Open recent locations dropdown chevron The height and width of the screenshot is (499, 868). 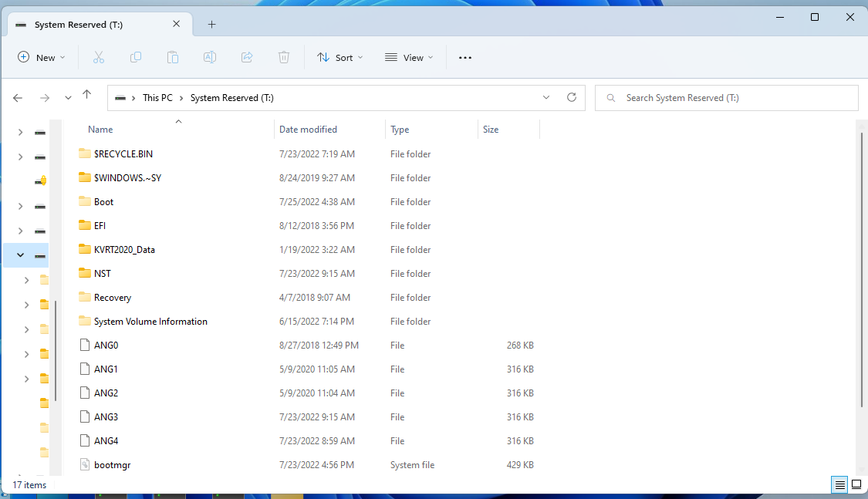68,98
